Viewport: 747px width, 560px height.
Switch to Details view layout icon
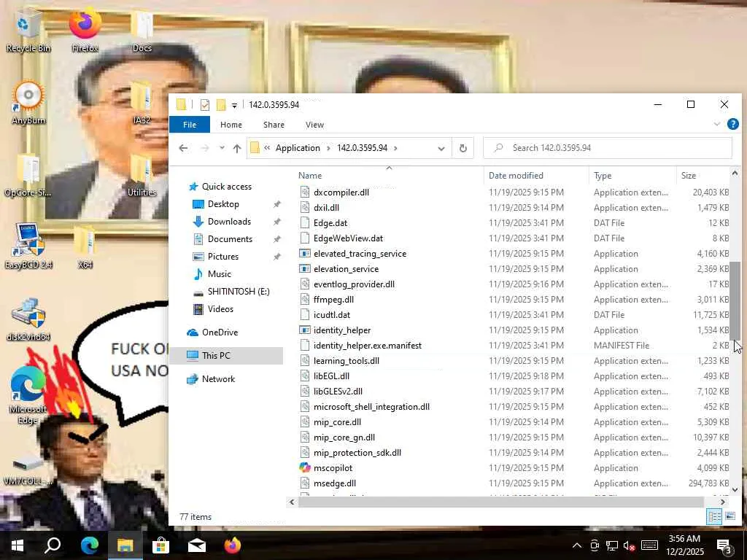[x=713, y=516]
